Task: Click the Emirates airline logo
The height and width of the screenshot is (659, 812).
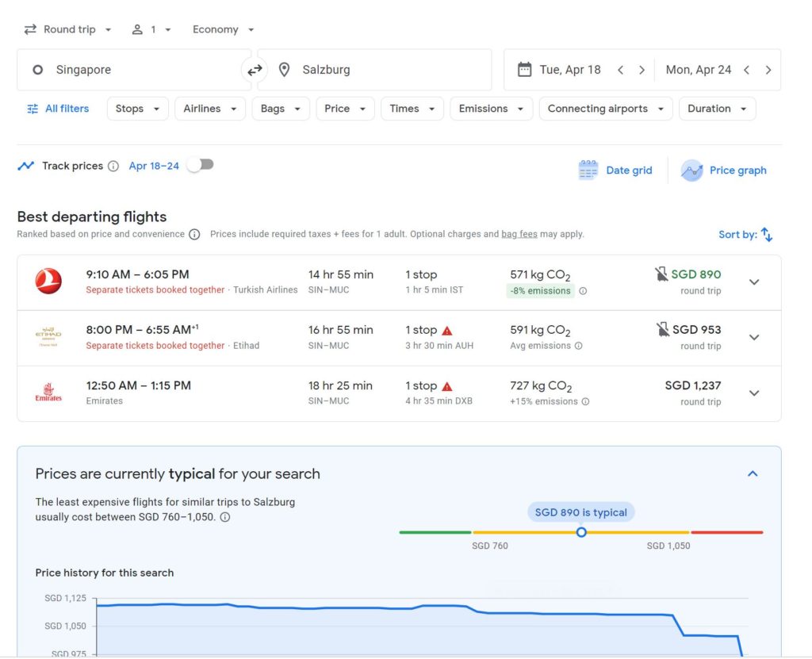Action: tap(48, 393)
